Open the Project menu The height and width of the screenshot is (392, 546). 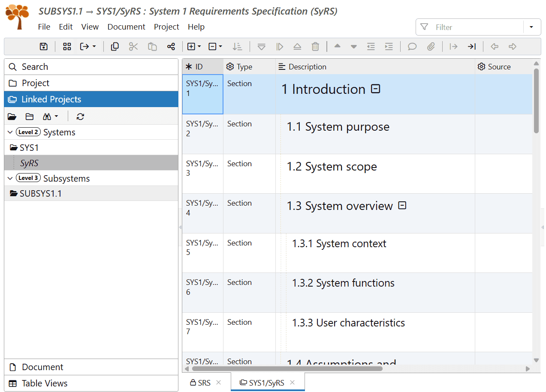[166, 27]
